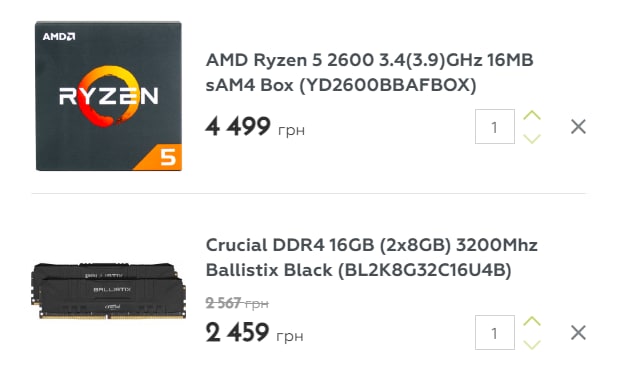Click the BL2K8G32C16U4B model code text
The image size is (624, 383).
click(425, 270)
